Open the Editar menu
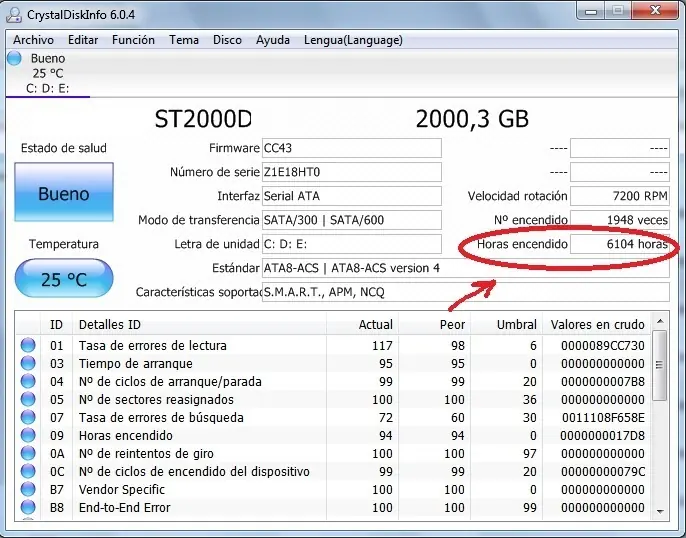The height and width of the screenshot is (538, 686). (83, 40)
